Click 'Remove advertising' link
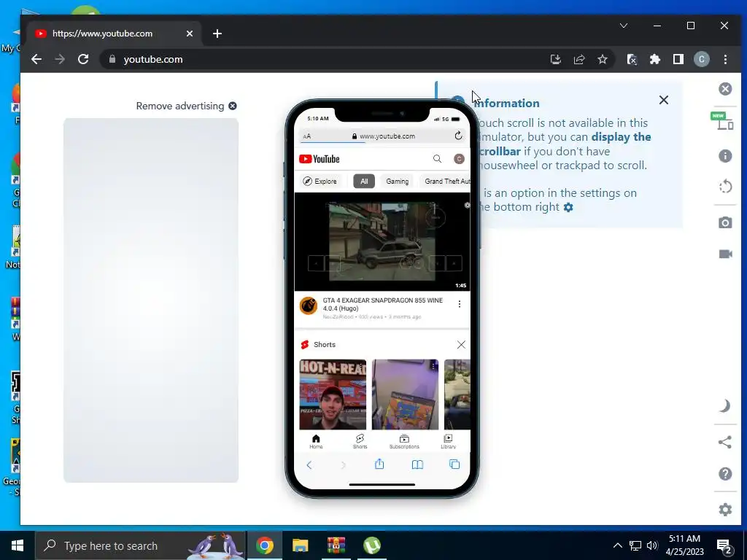The width and height of the screenshot is (747, 560). 180,106
